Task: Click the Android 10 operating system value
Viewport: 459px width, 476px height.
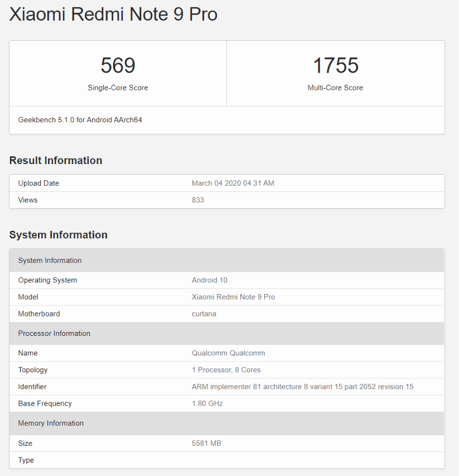Action: point(209,280)
